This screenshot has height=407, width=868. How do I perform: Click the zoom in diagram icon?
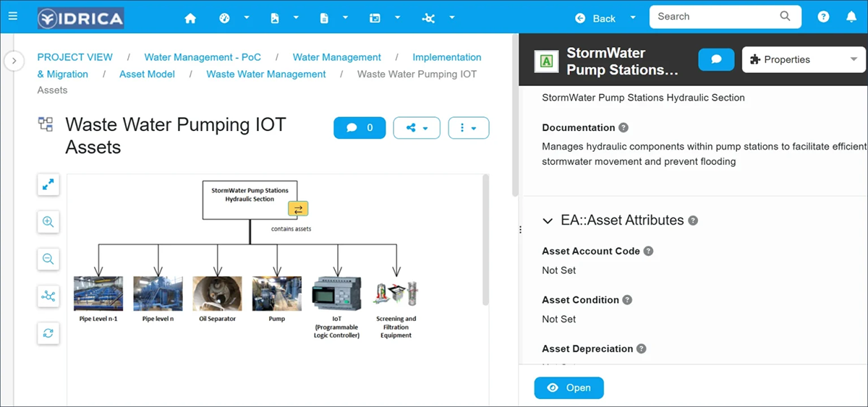pos(48,222)
